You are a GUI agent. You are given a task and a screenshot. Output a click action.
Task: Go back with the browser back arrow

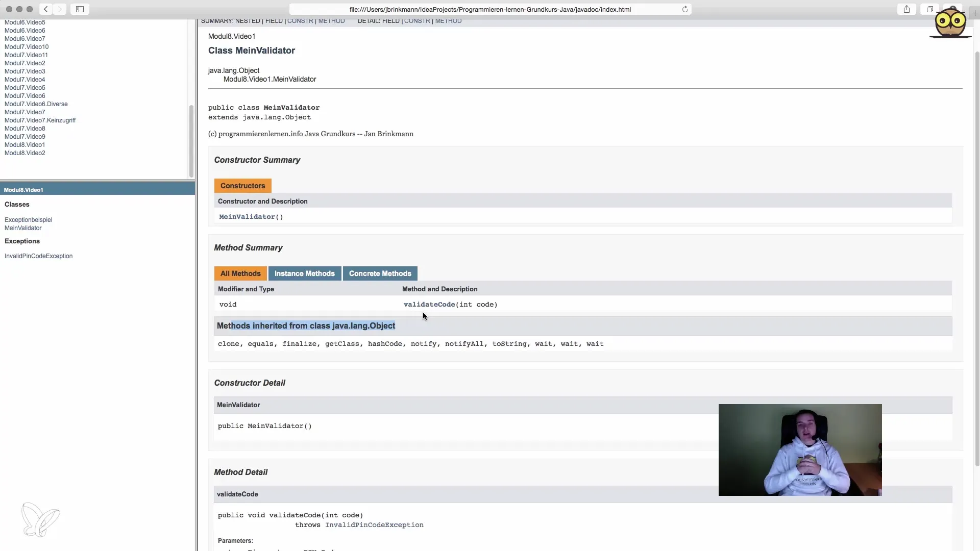point(45,9)
